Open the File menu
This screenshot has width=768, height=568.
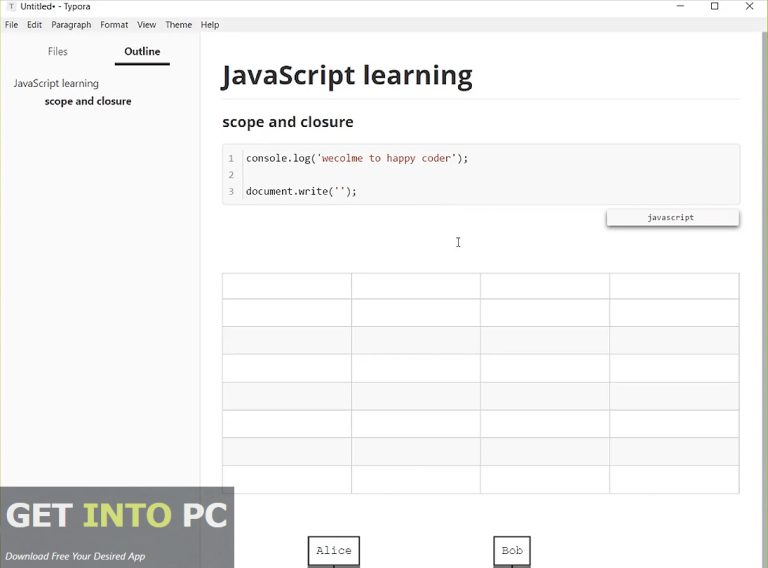coord(12,25)
